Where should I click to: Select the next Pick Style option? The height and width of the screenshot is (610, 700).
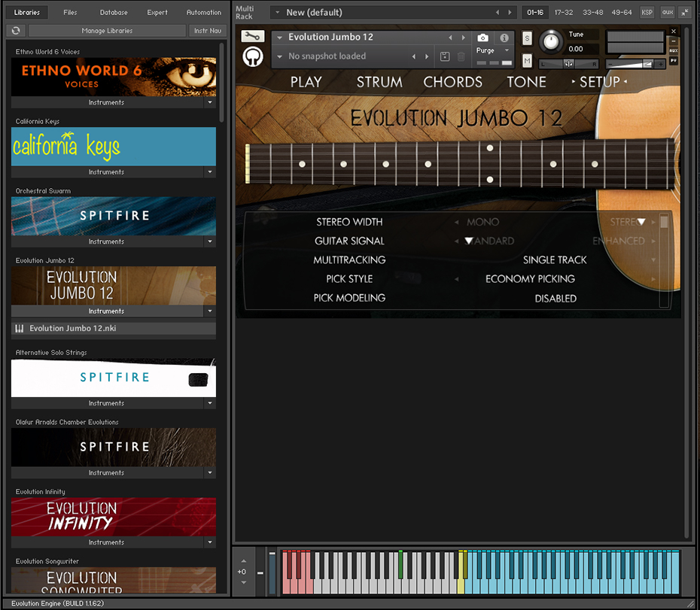tap(653, 279)
